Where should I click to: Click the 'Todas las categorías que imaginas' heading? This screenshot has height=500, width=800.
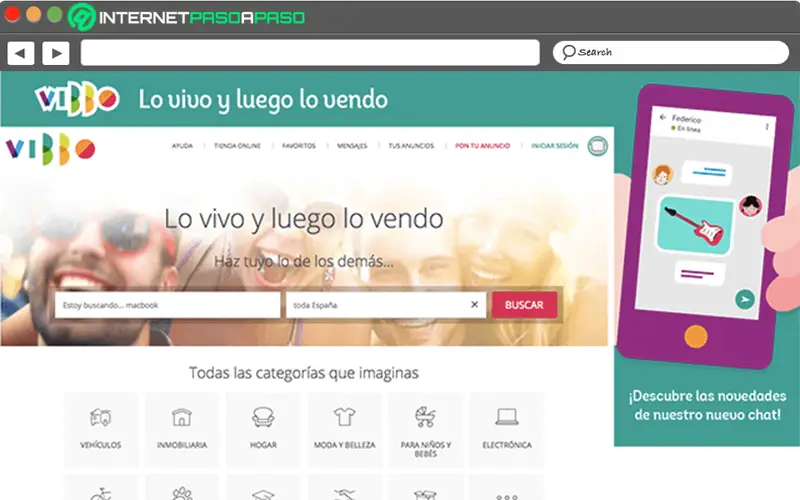(x=304, y=373)
